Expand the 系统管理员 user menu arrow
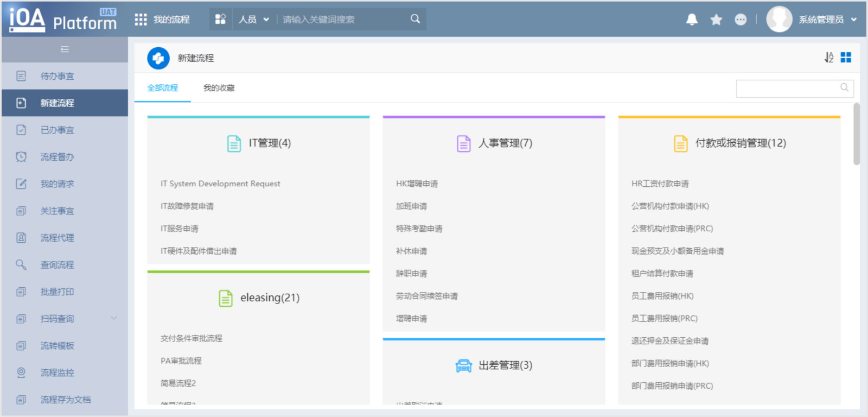 click(x=854, y=20)
